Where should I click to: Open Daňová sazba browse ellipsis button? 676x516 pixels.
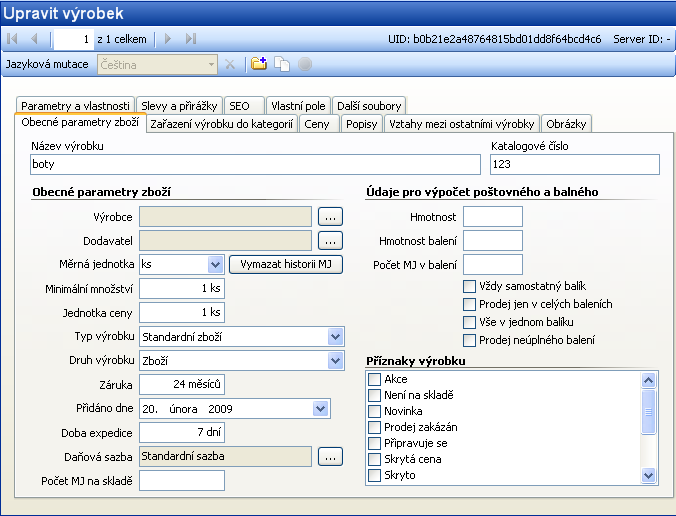[x=330, y=457]
